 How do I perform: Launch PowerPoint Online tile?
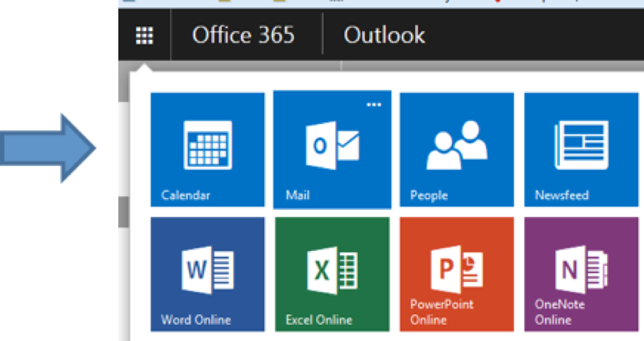[457, 274]
